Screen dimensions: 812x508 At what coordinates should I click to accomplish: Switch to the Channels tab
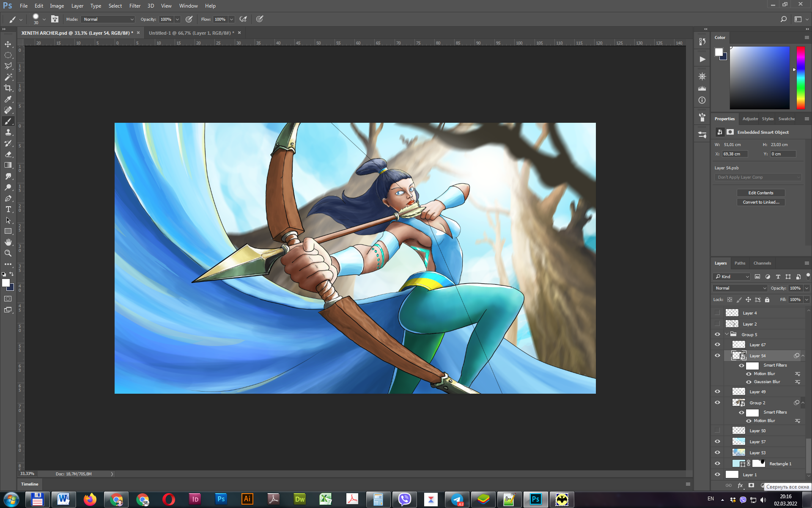[762, 263]
